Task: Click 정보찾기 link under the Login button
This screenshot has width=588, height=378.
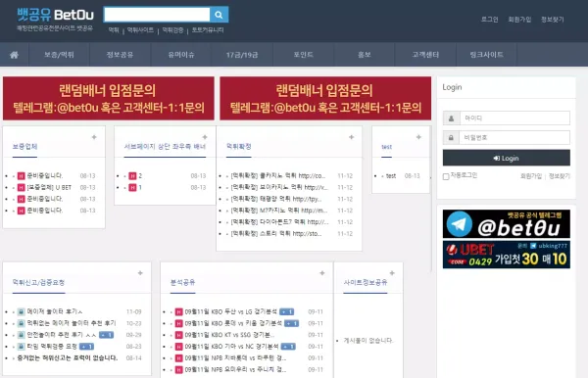Action: tap(560, 176)
